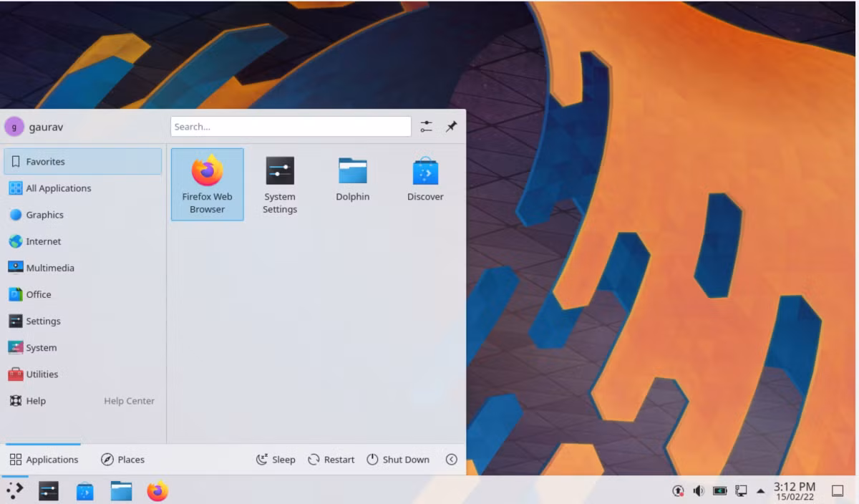Launch Firefox from the taskbar

pyautogui.click(x=157, y=491)
